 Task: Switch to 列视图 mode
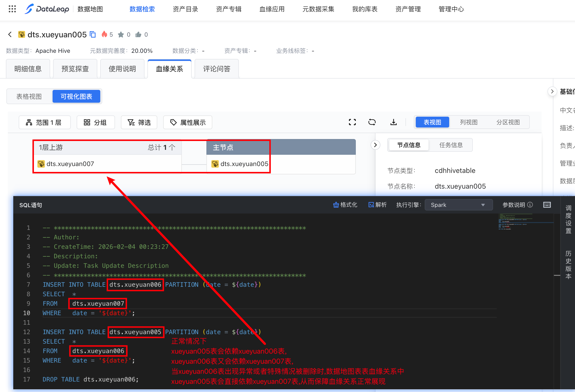468,122
